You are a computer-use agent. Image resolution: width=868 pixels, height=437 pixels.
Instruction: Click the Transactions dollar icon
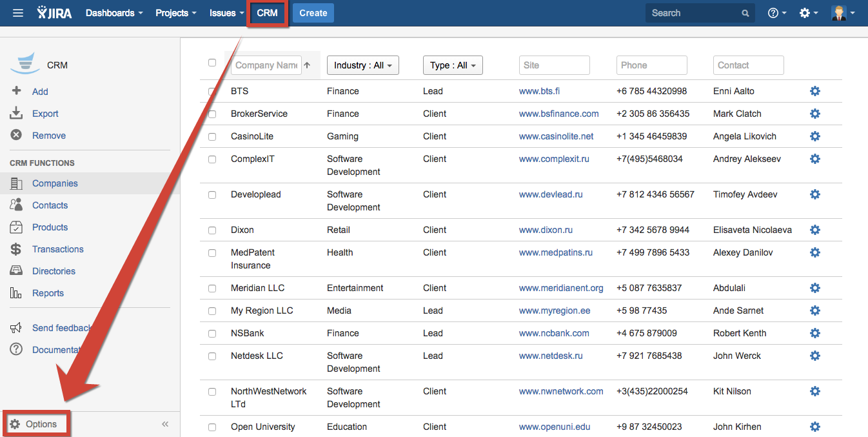(x=17, y=249)
